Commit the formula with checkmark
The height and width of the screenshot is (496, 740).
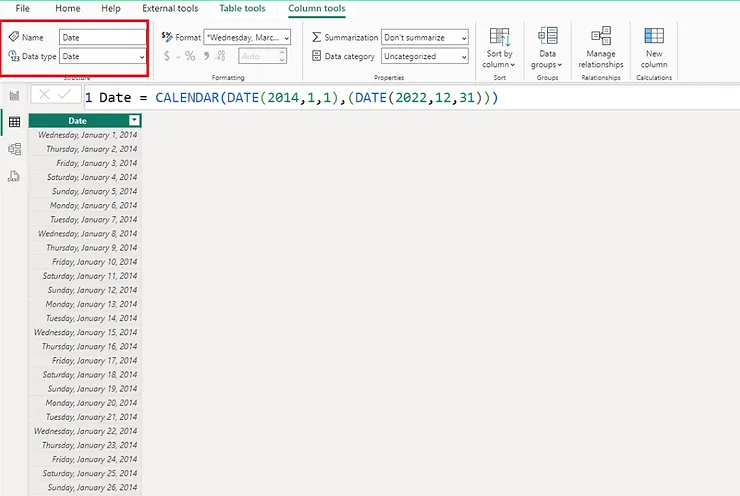(x=64, y=95)
